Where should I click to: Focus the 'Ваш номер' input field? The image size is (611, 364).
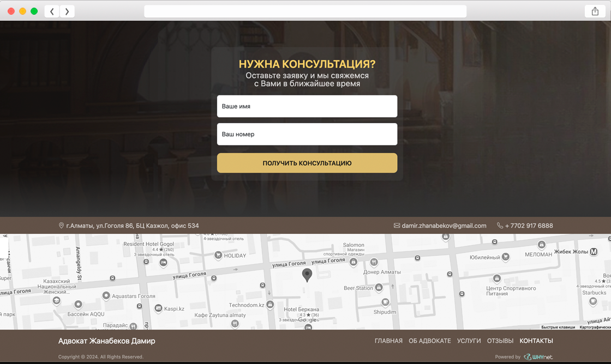(307, 134)
